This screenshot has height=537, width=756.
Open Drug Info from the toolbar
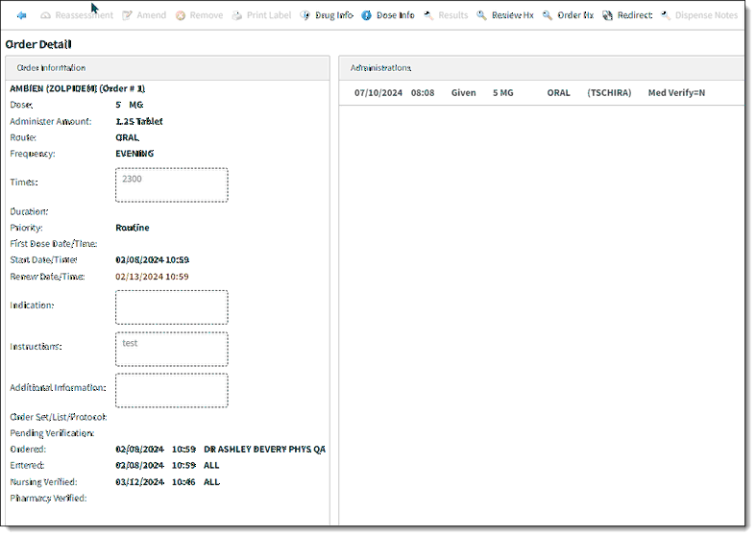pyautogui.click(x=327, y=15)
